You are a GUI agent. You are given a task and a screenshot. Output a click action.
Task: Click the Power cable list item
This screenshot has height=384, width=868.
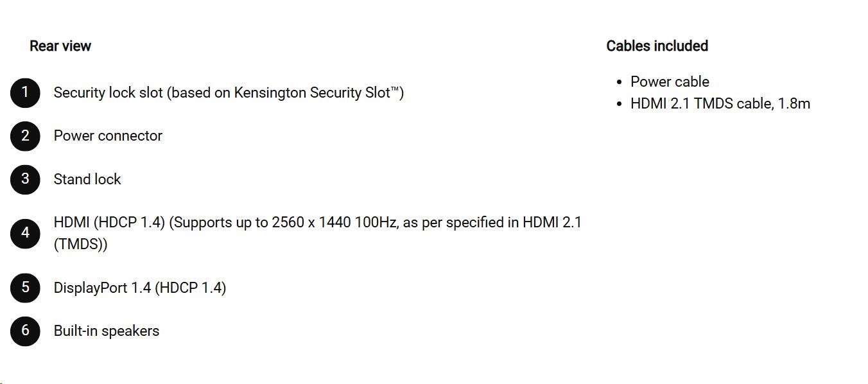(x=670, y=82)
